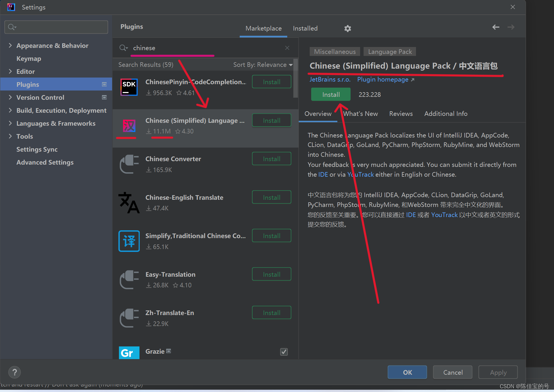Image resolution: width=554 pixels, height=392 pixels.
Task: Click the green Install button in details
Action: tap(330, 95)
